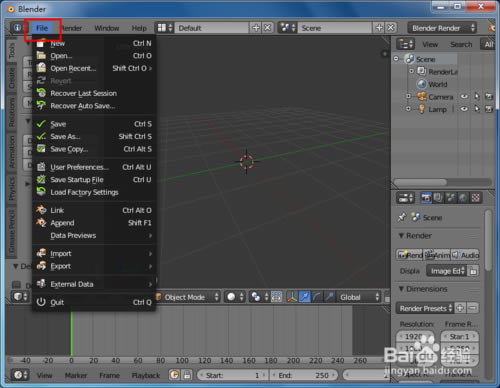The image size is (500, 388).
Task: Toggle the lock icon beside Image Editor
Action: [x=473, y=271]
